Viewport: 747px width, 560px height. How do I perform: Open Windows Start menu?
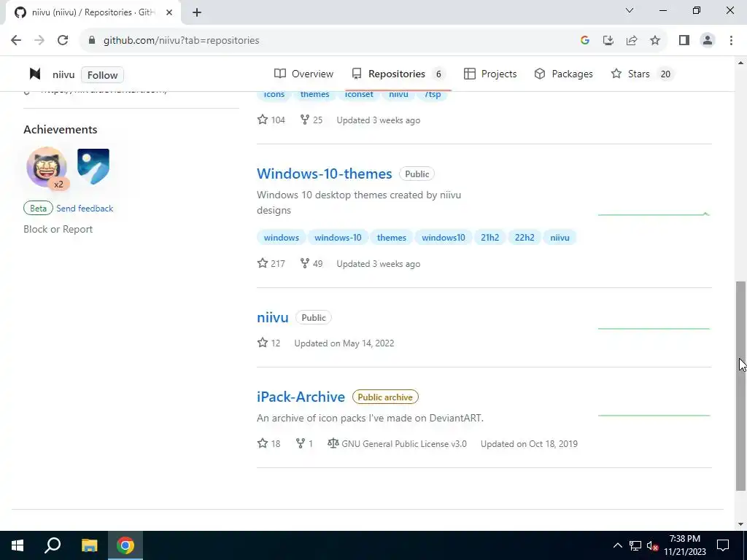pos(18,545)
